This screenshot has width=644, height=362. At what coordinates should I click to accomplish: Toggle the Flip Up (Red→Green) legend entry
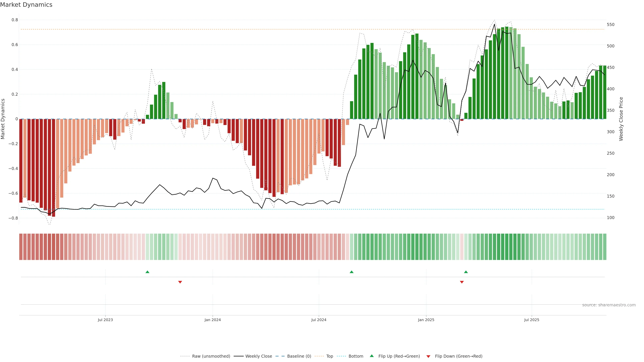pos(399,356)
